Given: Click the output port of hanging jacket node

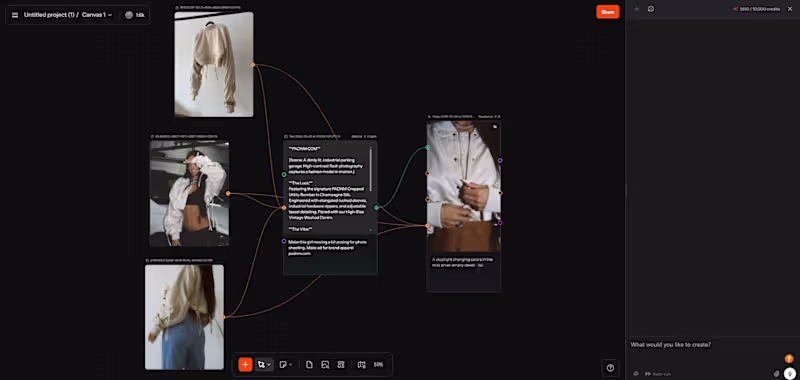Looking at the screenshot, I should coord(253,64).
